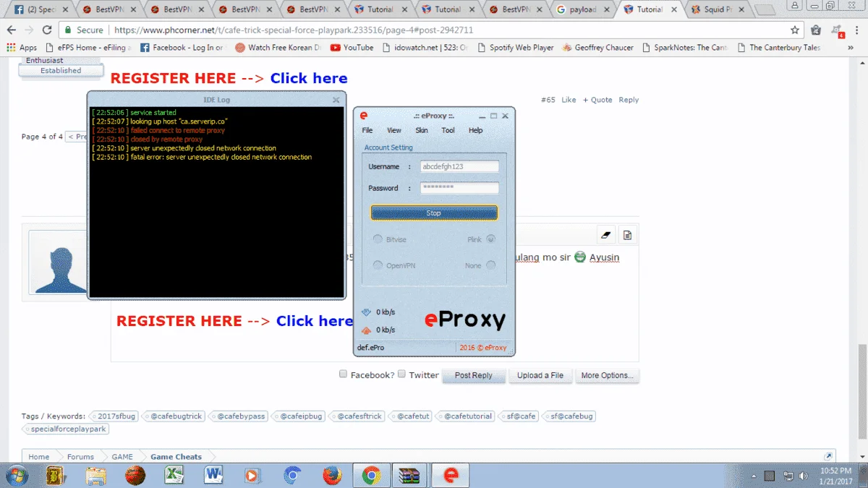868x488 pixels.
Task: Open Word from the taskbar
Action: coord(213,475)
